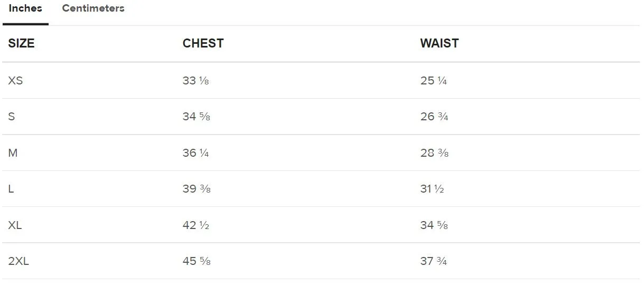Click the S chest value 34 ⅝
This screenshot has width=644, height=286.
pos(197,117)
